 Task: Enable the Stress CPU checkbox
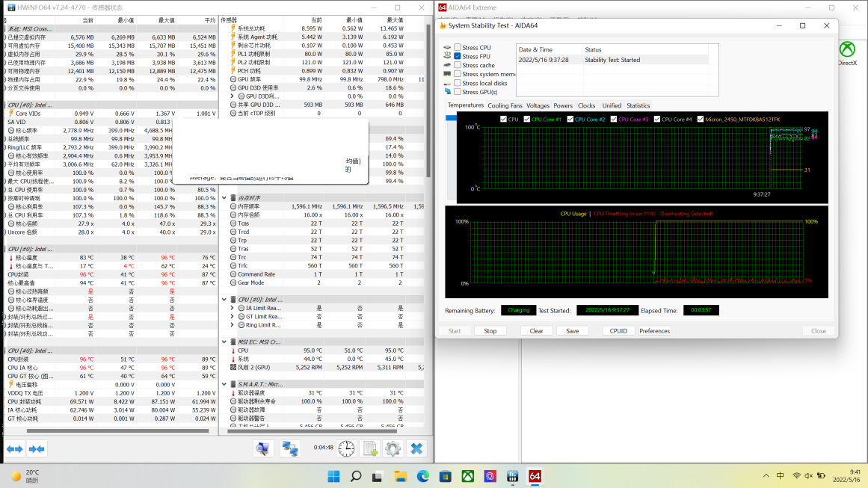[458, 47]
